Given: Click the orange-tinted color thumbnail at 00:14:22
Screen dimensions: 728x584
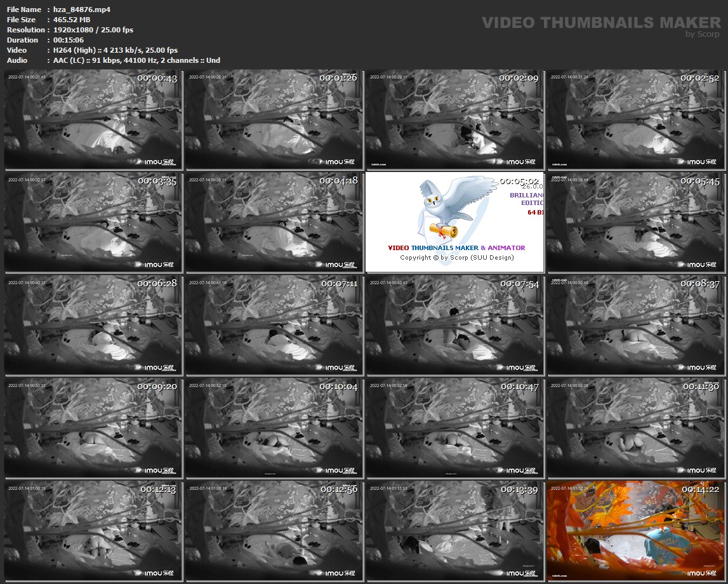Looking at the screenshot, I should coord(635,531).
